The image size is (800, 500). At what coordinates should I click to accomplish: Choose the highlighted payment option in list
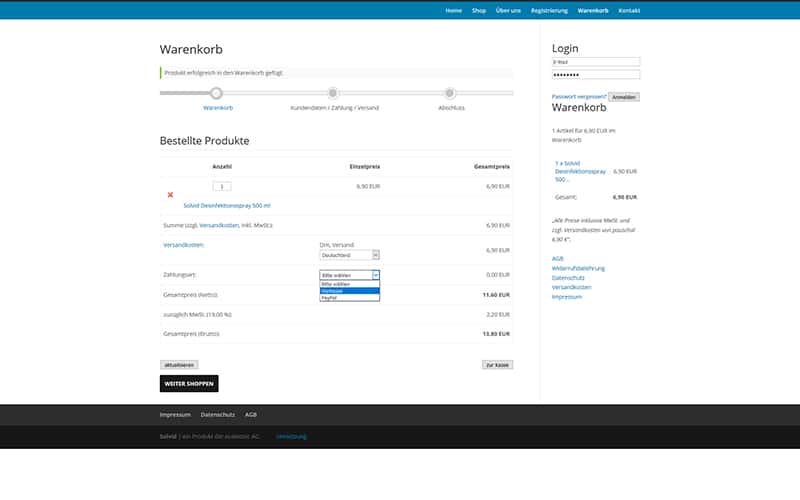tap(349, 291)
